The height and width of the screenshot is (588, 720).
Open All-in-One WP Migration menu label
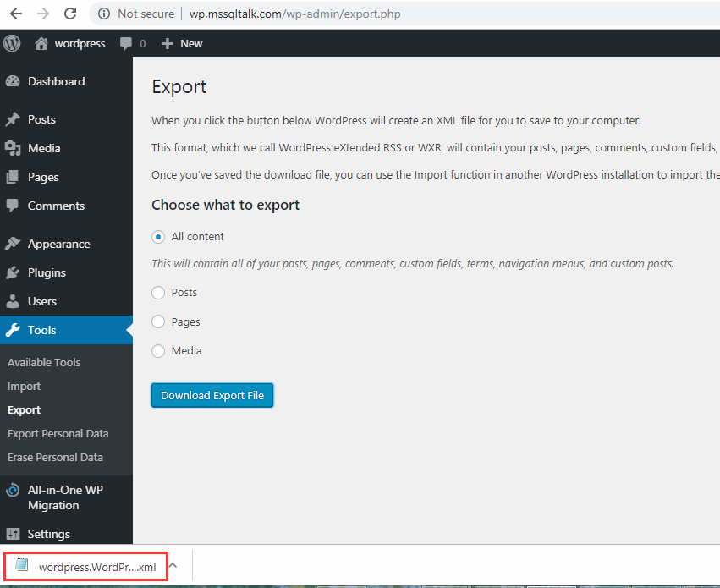click(x=65, y=497)
